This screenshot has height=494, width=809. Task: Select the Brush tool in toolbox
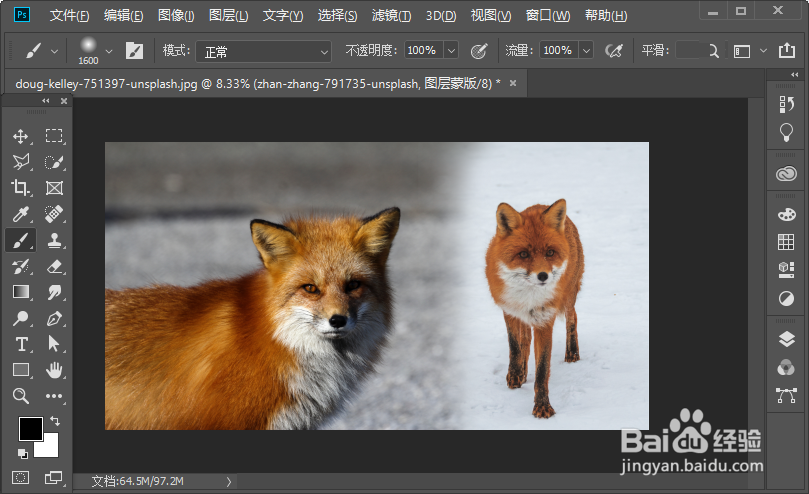click(x=21, y=240)
